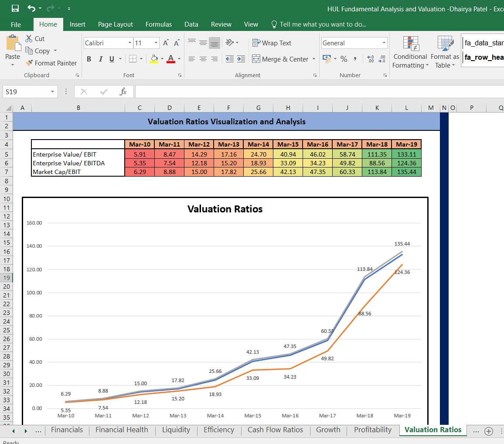
Task: Open the font name Calibri dropdown
Action: [x=129, y=43]
